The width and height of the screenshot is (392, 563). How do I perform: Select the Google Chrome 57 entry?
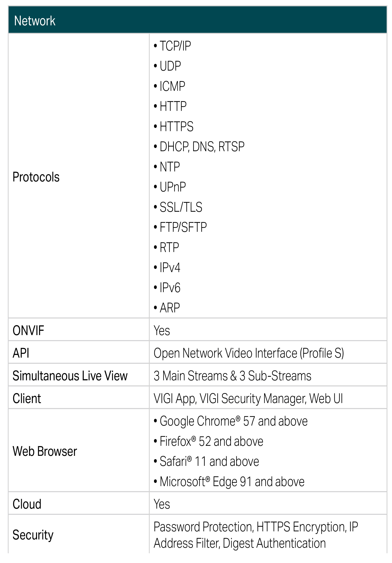click(233, 421)
